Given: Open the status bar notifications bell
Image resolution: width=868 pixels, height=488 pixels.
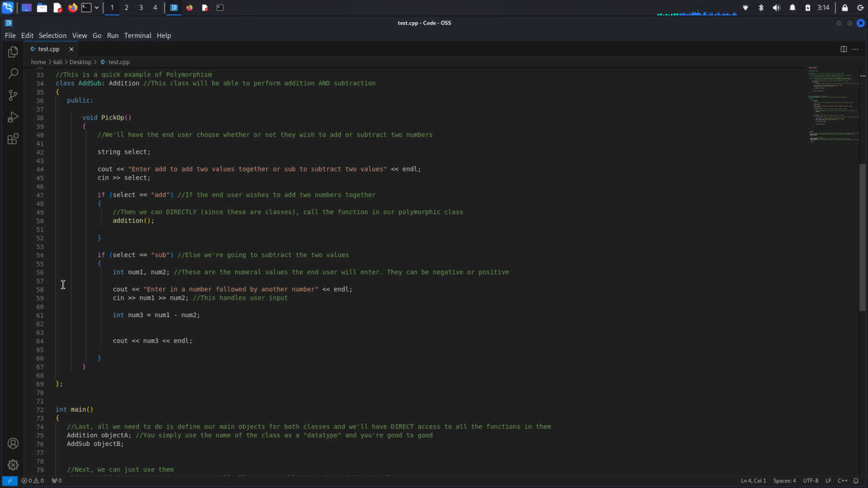Looking at the screenshot, I should [856, 481].
